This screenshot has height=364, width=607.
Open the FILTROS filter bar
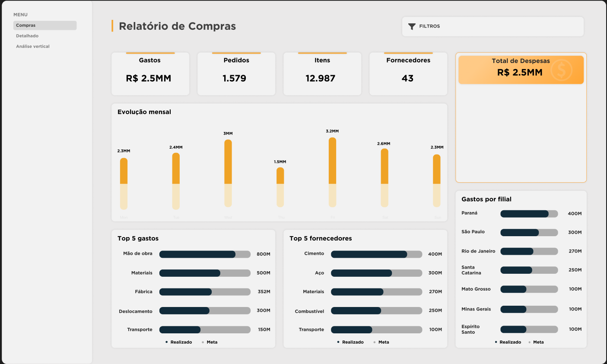(493, 26)
